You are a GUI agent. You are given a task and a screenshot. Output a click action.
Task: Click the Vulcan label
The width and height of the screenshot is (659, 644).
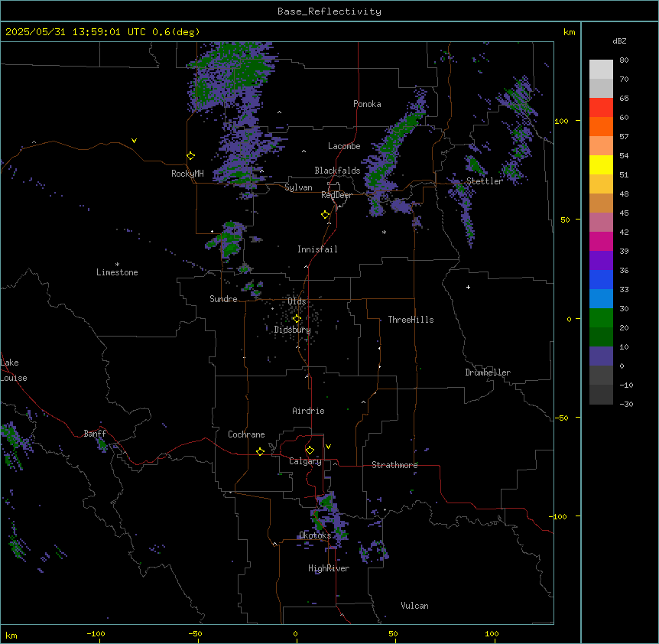pos(414,606)
